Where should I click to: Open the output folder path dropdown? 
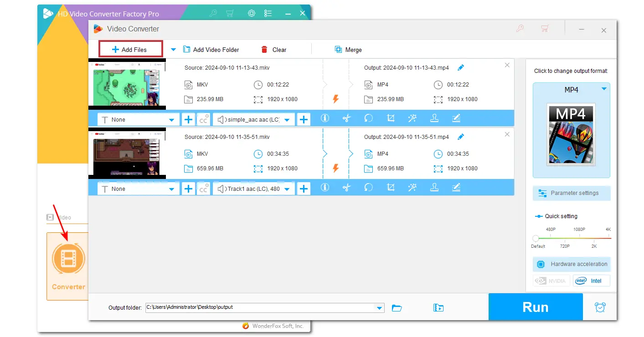coord(379,308)
